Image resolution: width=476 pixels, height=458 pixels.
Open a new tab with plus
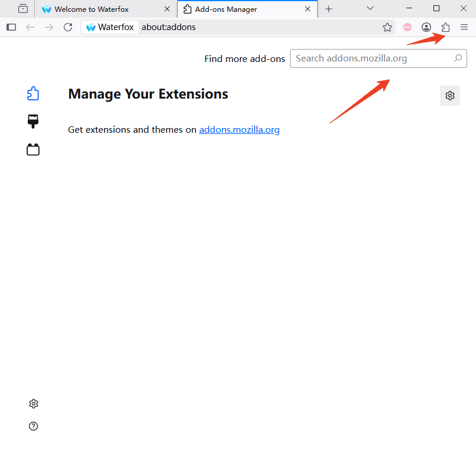point(328,9)
